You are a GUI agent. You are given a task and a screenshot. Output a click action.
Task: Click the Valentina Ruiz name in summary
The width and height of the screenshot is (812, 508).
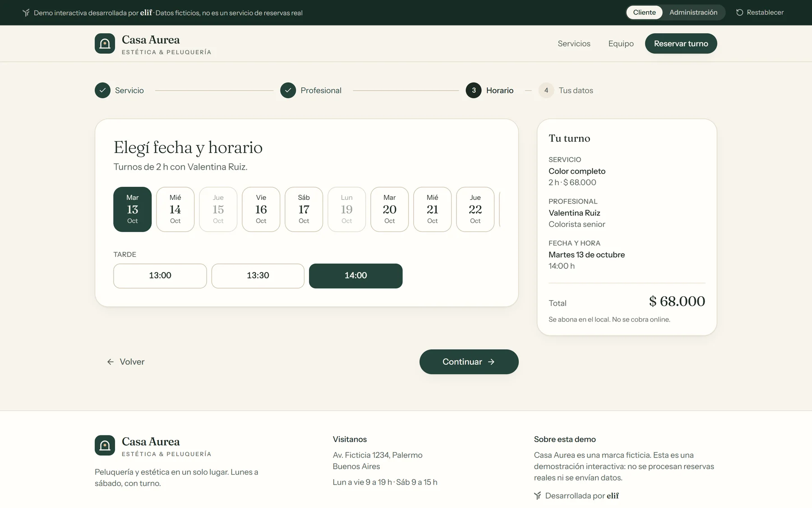[574, 213]
